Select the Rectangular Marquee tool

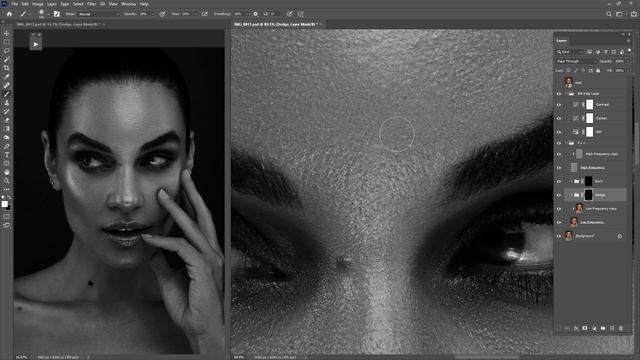point(7,42)
